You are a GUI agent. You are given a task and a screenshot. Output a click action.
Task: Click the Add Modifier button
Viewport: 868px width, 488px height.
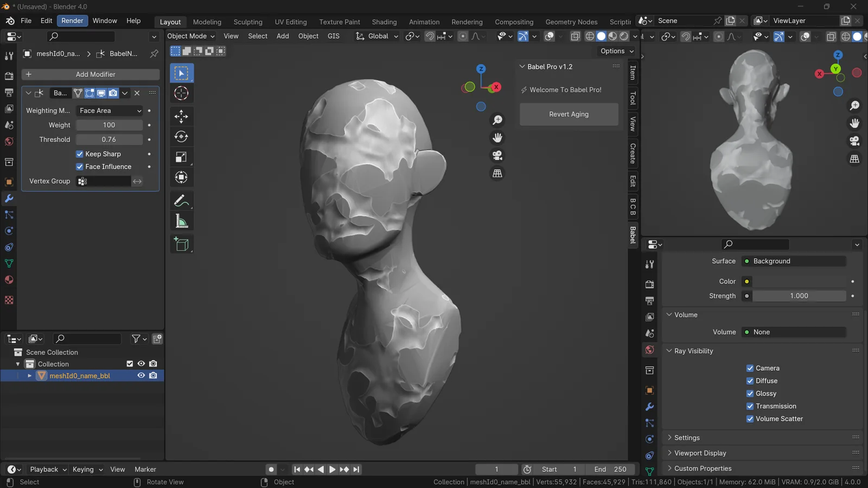point(91,74)
